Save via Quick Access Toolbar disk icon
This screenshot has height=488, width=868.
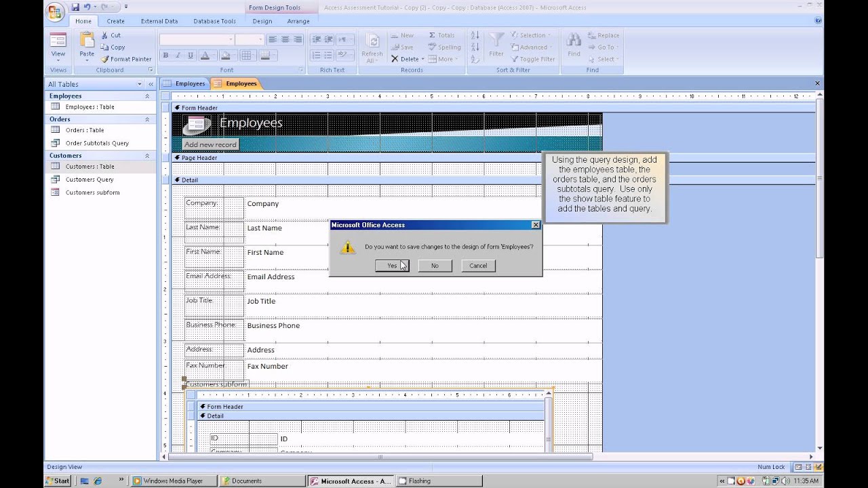point(75,7)
